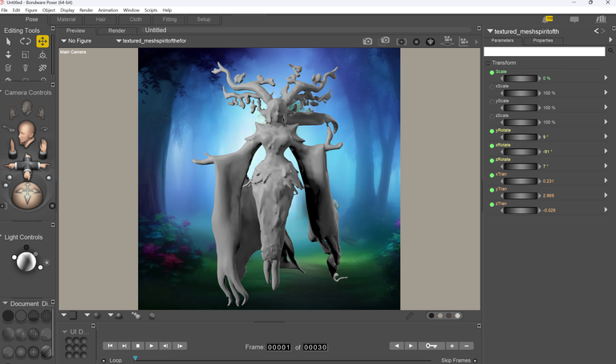Click the plus Add Keyframe button

(x=452, y=346)
